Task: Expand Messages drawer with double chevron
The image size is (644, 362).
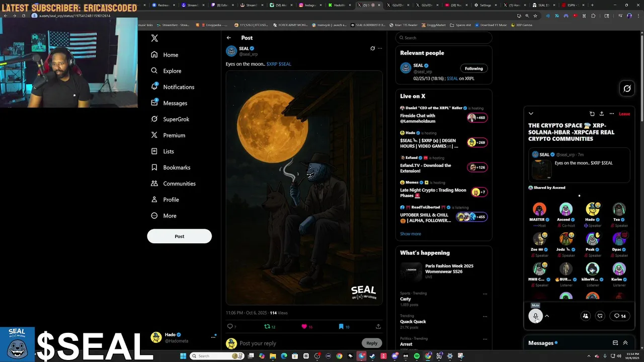Action: tap(625, 343)
